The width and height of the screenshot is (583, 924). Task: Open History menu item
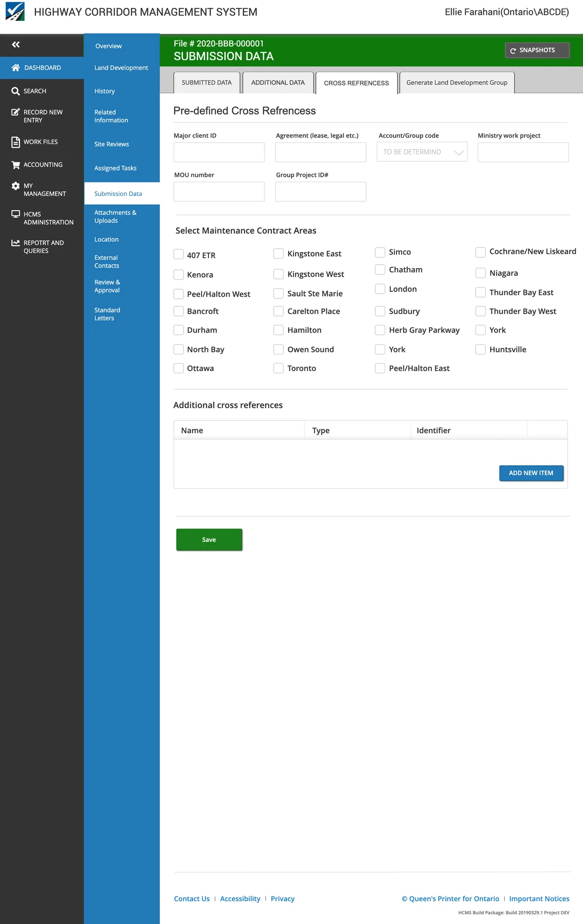click(104, 91)
